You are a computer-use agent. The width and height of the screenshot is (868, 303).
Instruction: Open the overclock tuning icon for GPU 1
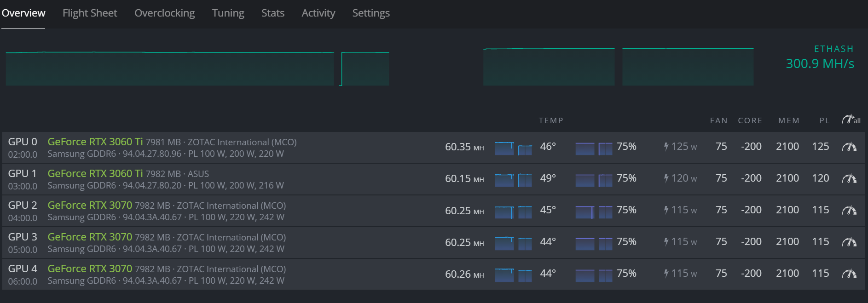coord(849,179)
